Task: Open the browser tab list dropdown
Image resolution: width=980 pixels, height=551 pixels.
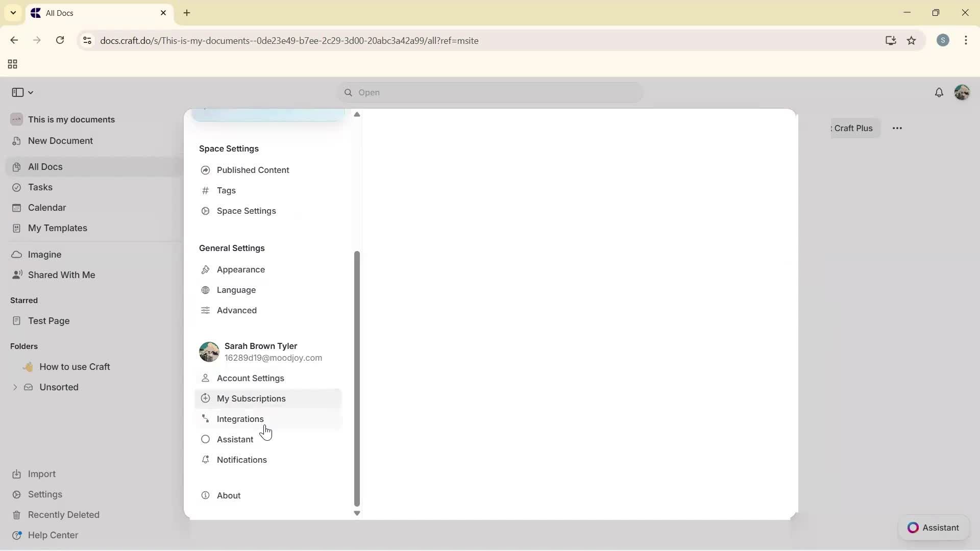Action: (x=13, y=13)
